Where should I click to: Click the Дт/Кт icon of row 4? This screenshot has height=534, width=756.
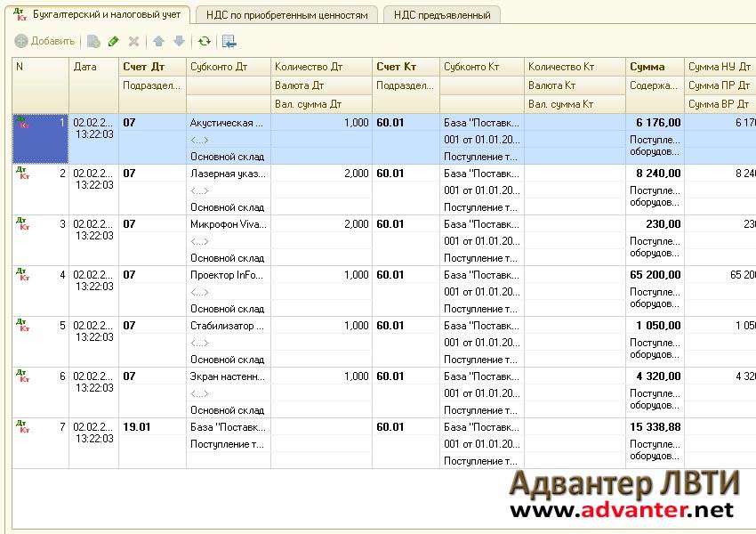coord(22,274)
